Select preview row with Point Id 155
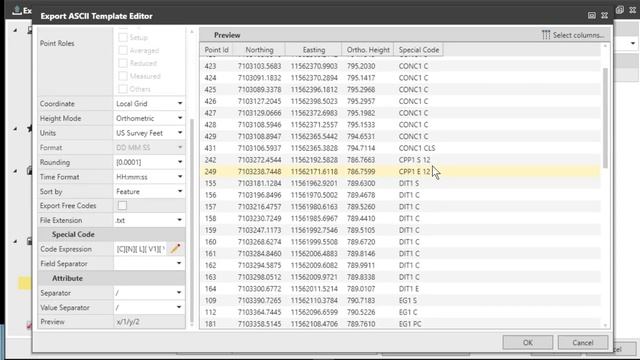This screenshot has height=360, width=640. tap(400, 183)
